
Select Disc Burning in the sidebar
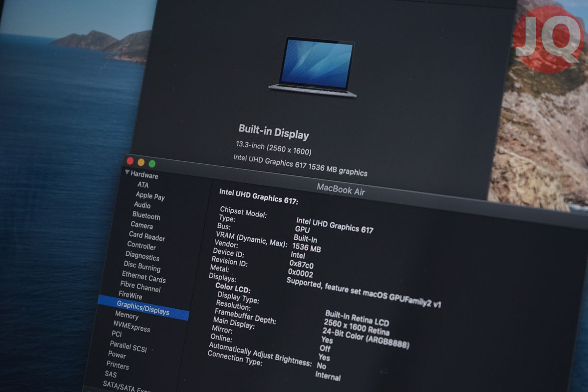click(x=142, y=267)
